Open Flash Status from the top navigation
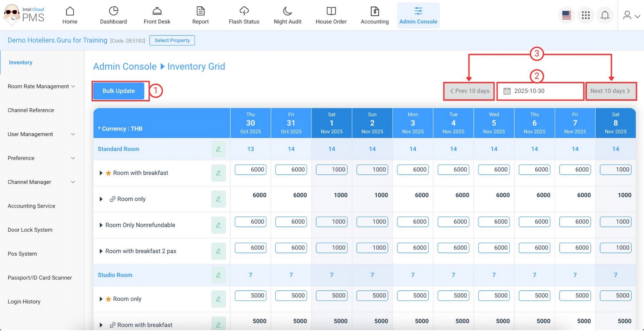Screen dimensions: 644x331 tap(244, 15)
